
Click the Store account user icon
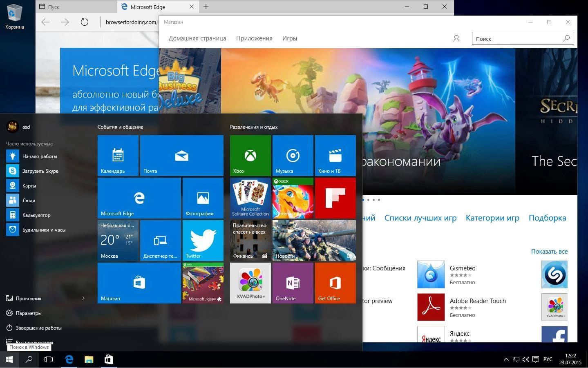pos(456,38)
